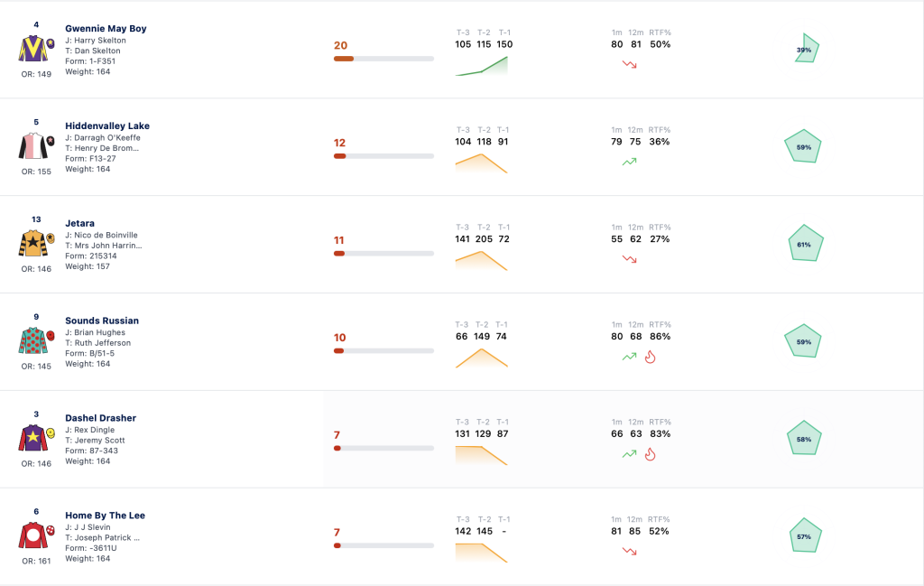
Task: Open the Hiddenvalley Lake horse name link
Action: 107,126
